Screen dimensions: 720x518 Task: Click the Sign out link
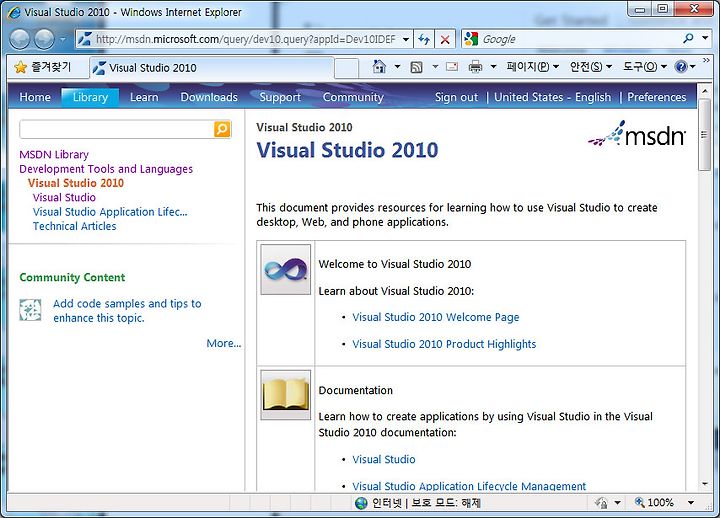[x=456, y=97]
